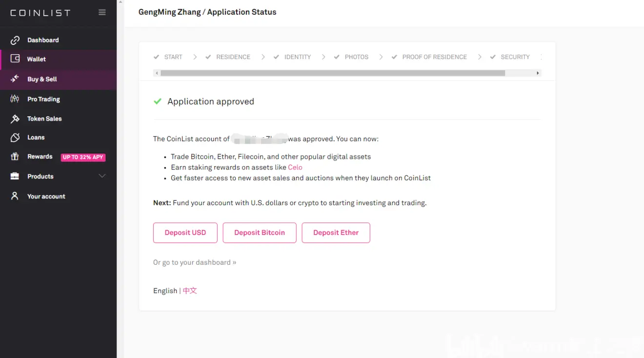Click the Buy & Sell arrows icon
The image size is (644, 358).
click(x=15, y=79)
